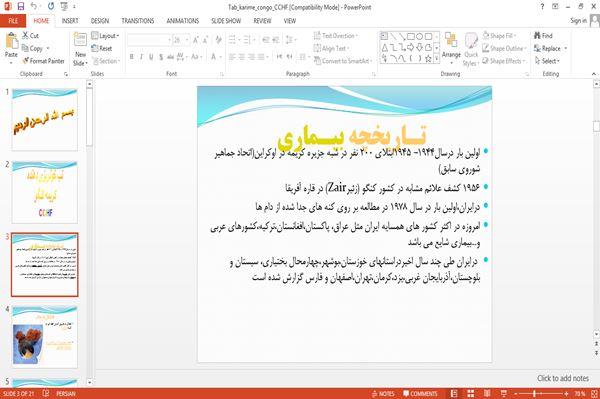
Task: Switch to Normal view in status bar
Action: (x=454, y=393)
